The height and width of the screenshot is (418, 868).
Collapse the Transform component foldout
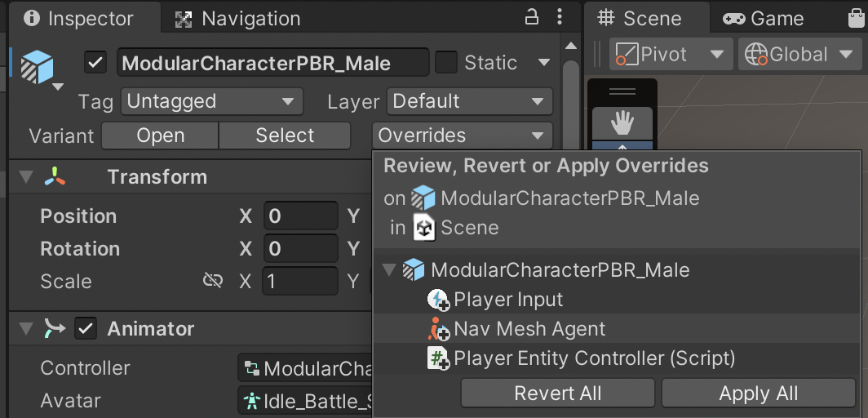click(26, 177)
